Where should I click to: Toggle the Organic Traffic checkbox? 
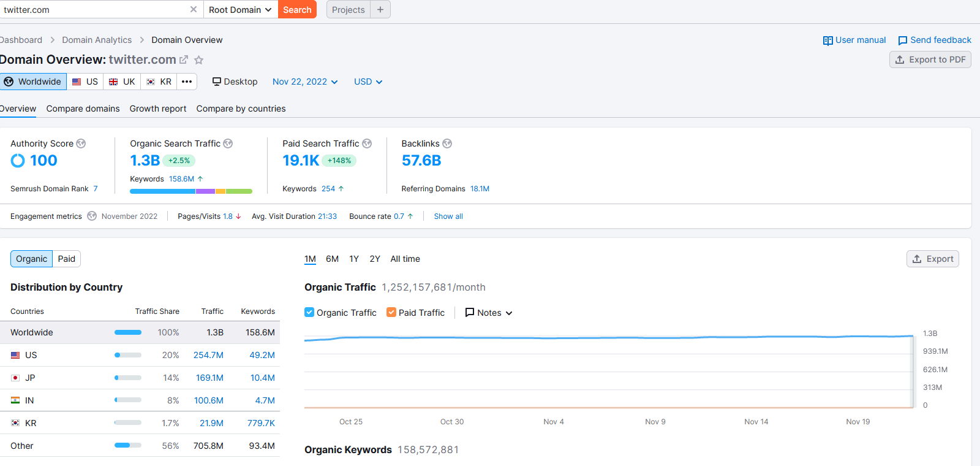[x=309, y=312]
